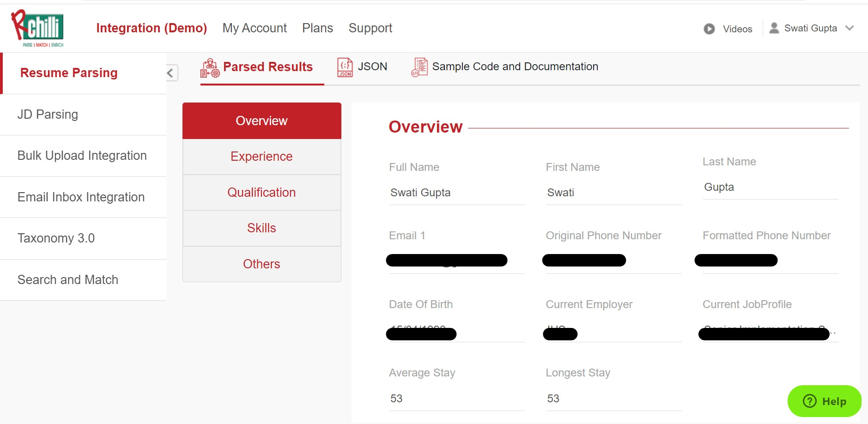Open Search and Match in the sidebar
Image resolution: width=868 pixels, height=424 pixels.
tap(68, 280)
